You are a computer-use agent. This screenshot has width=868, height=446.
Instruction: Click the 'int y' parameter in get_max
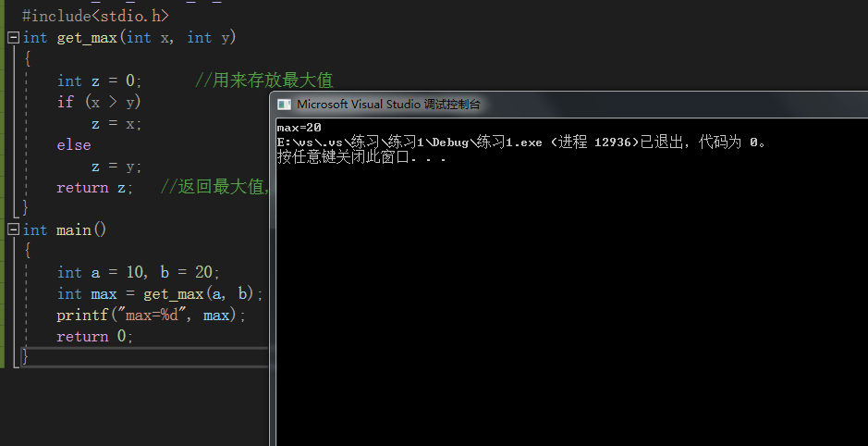(x=208, y=38)
